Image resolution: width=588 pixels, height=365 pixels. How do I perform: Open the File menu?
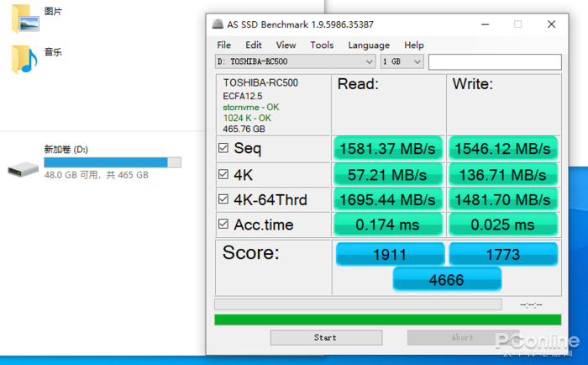pos(224,45)
